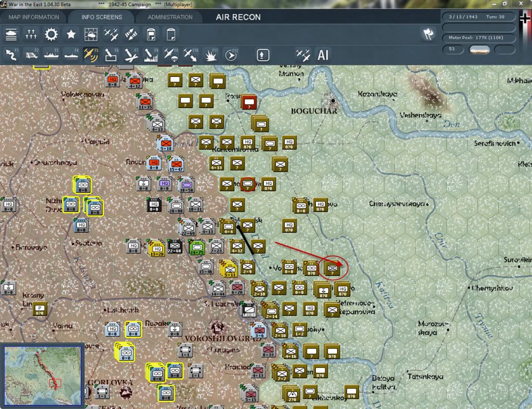Click the Chernyshevskaya town label

[x=397, y=204]
